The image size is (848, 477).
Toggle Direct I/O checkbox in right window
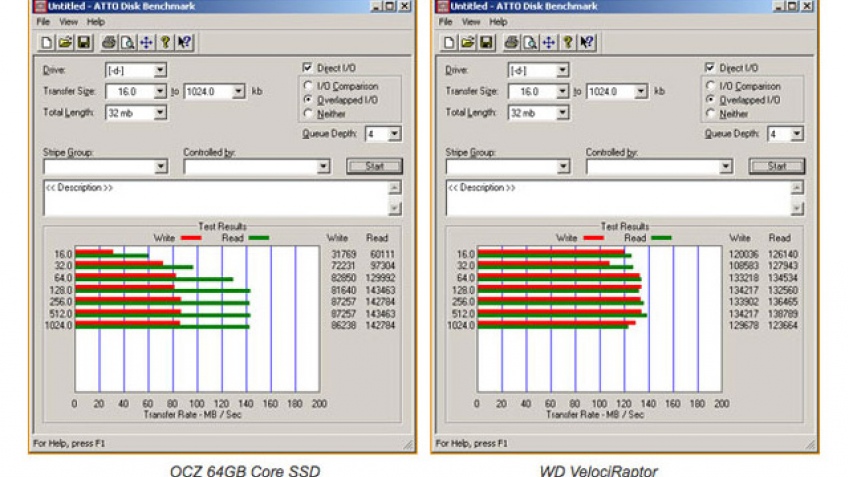[x=710, y=68]
